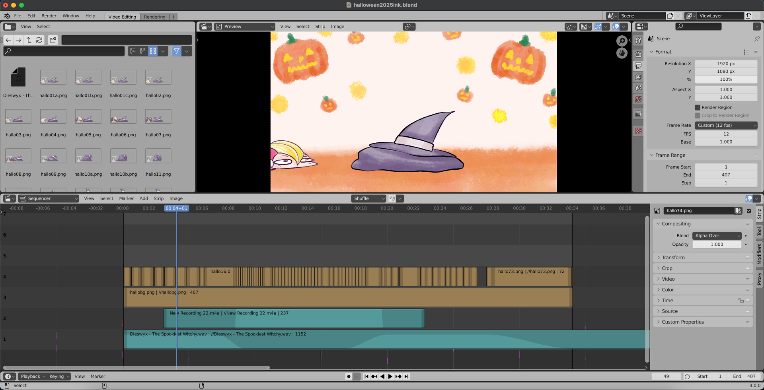The height and width of the screenshot is (390, 764).
Task: Open Frame Rate Custom dropdown
Action: (726, 125)
